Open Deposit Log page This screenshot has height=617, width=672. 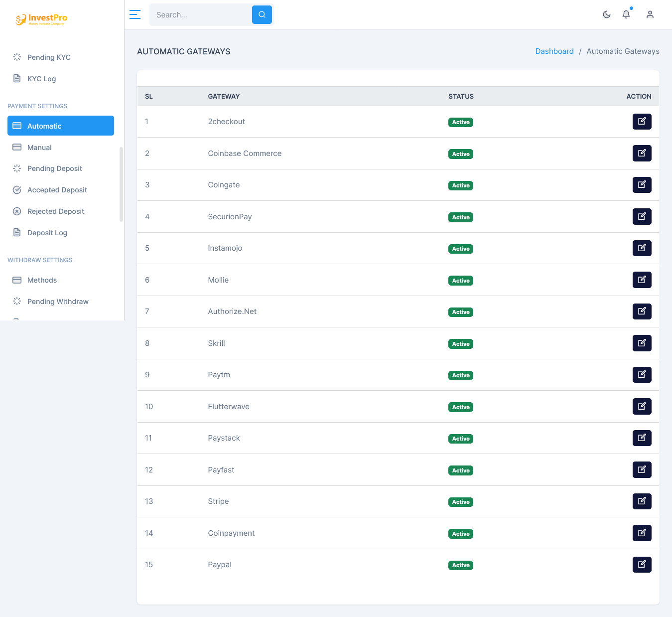point(61,233)
